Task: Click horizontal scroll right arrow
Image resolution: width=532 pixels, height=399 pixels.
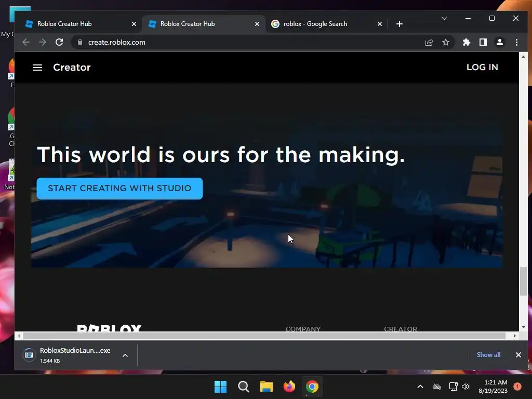Action: pyautogui.click(x=515, y=336)
